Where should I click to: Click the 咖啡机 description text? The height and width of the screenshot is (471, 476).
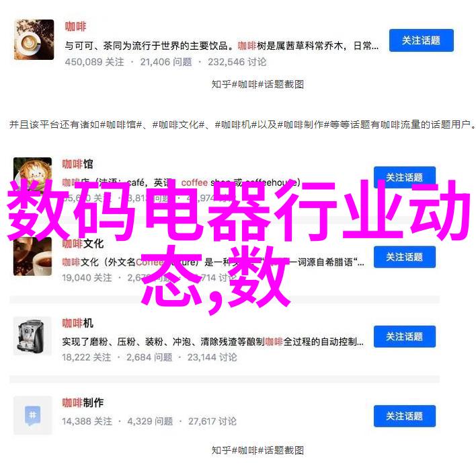pyautogui.click(x=213, y=342)
